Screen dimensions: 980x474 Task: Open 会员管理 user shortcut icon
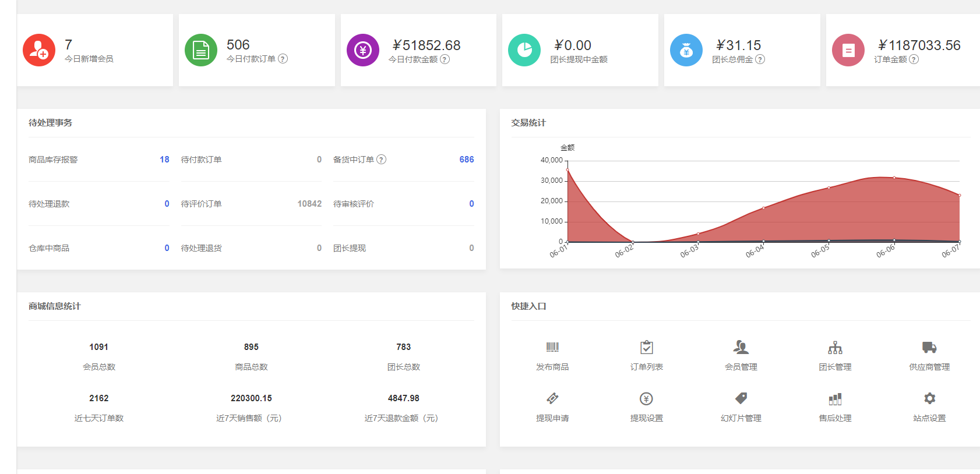click(741, 348)
